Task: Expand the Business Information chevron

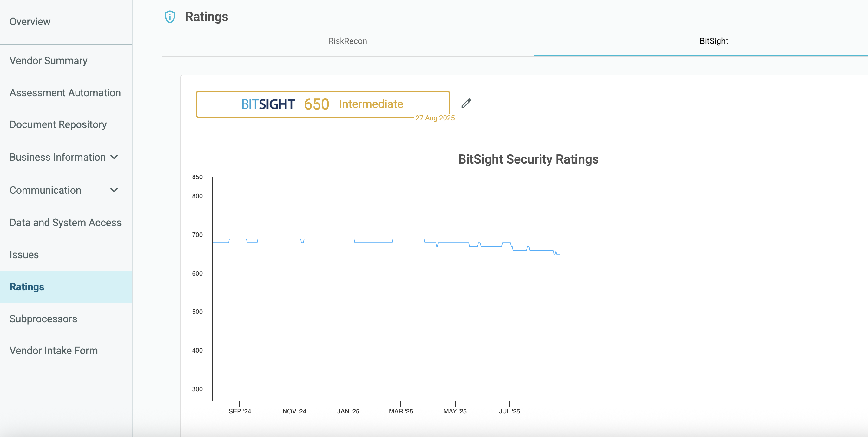Action: (x=114, y=157)
